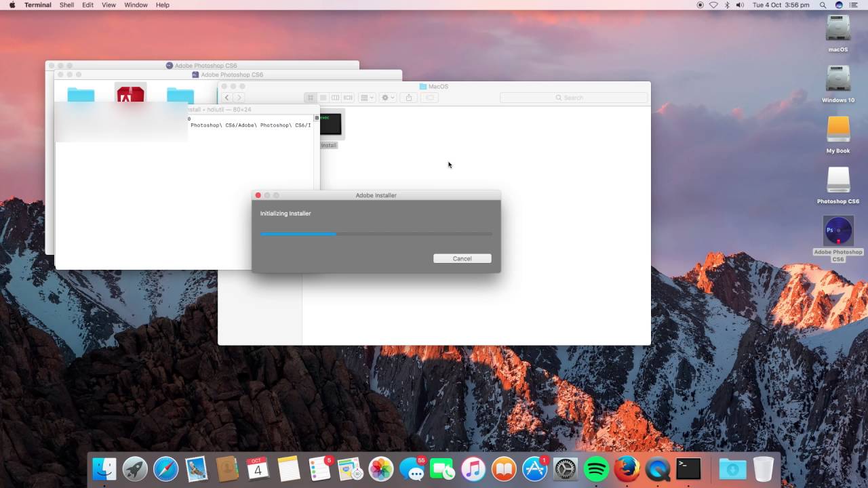Click the date and time display
This screenshot has width=868, height=488.
coord(781,5)
